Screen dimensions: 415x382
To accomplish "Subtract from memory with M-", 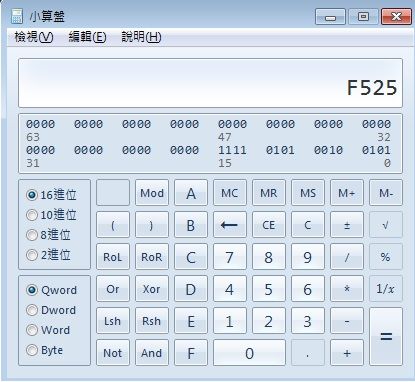I will coord(386,193).
